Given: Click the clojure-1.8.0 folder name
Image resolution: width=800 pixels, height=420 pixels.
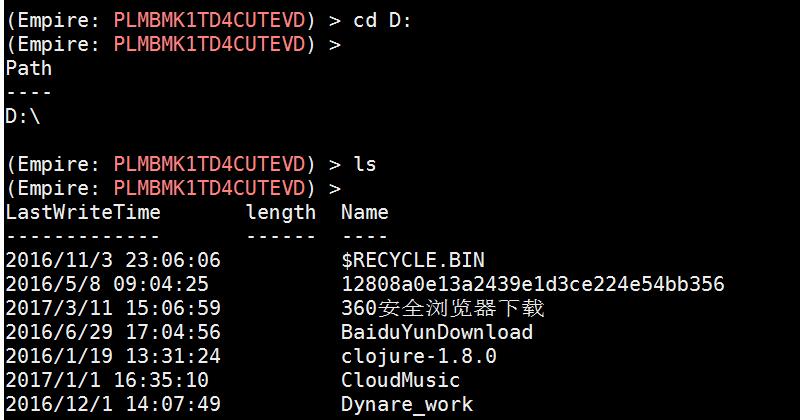Looking at the screenshot, I should pos(419,356).
